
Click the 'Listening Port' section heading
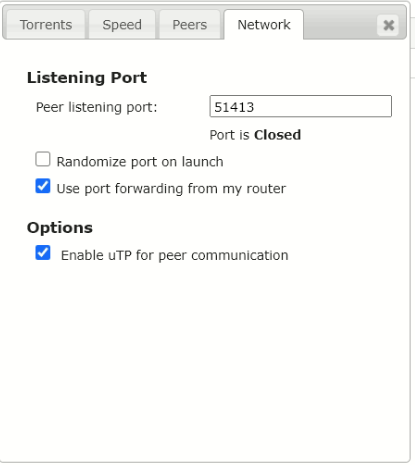click(x=87, y=78)
